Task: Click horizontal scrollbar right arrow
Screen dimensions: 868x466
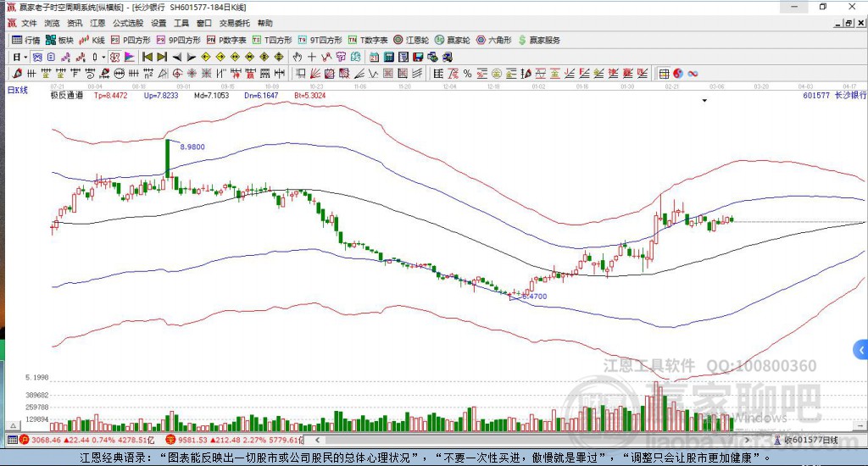Action: [x=747, y=440]
